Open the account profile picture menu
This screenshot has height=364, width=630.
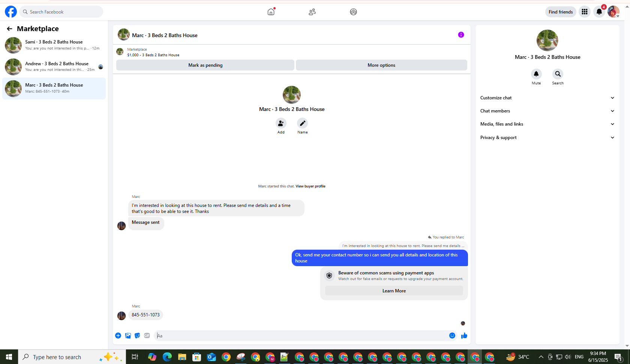(613, 12)
